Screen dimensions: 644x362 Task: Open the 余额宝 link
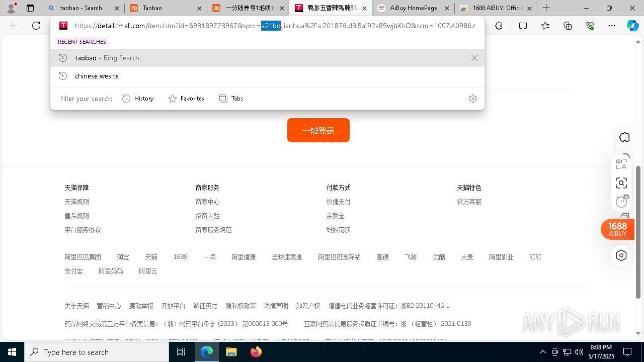(x=335, y=216)
